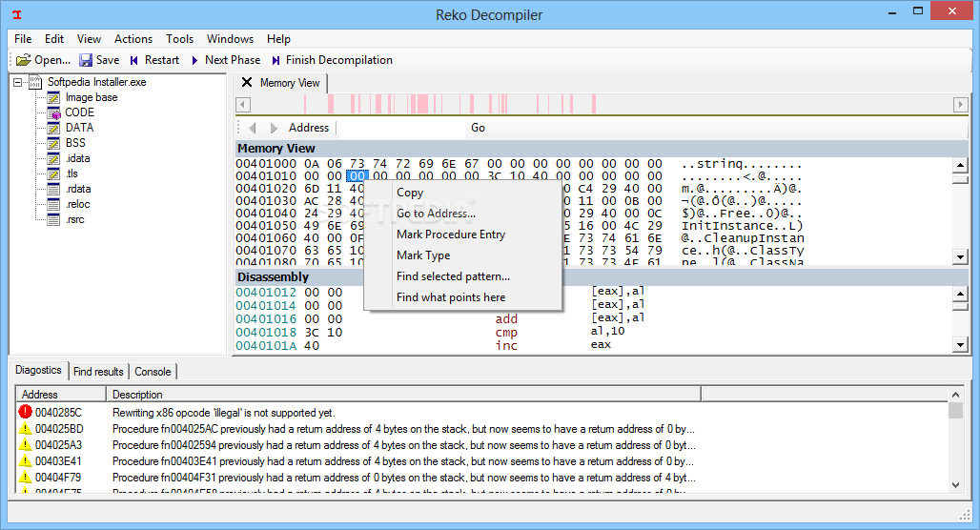Screen dimensions: 980x530
Task: Switch to the Console tab
Action: pos(153,372)
